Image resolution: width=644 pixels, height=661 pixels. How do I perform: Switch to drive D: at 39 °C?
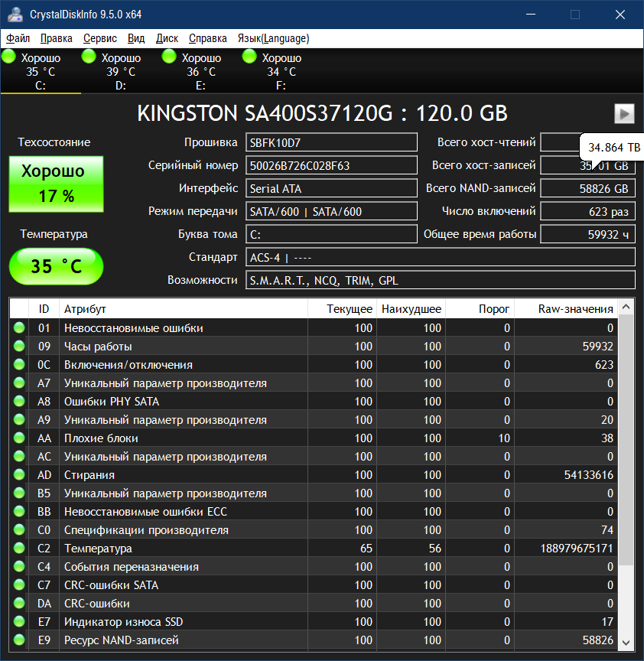pos(121,71)
